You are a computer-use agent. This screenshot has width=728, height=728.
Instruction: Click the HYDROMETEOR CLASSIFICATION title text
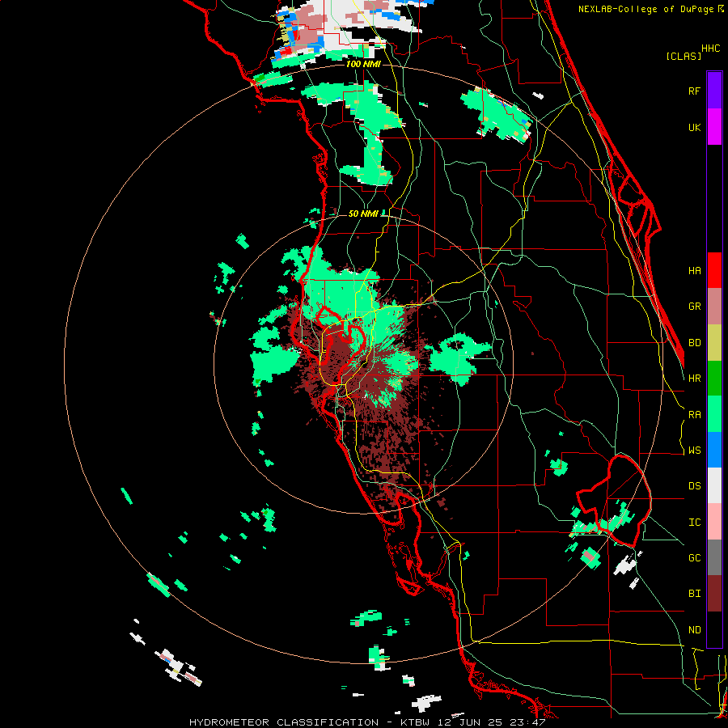point(284,722)
